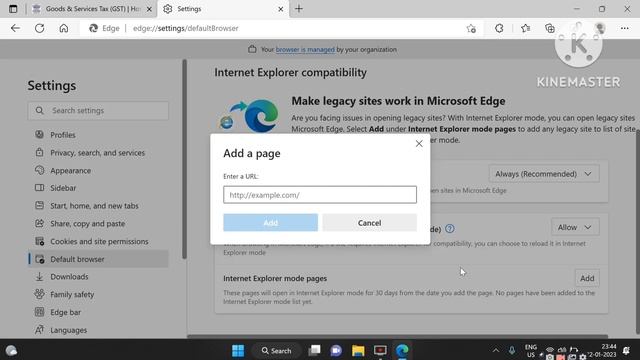Show hidden system tray icons
Viewport: 640px width, 360px height.
point(496,350)
